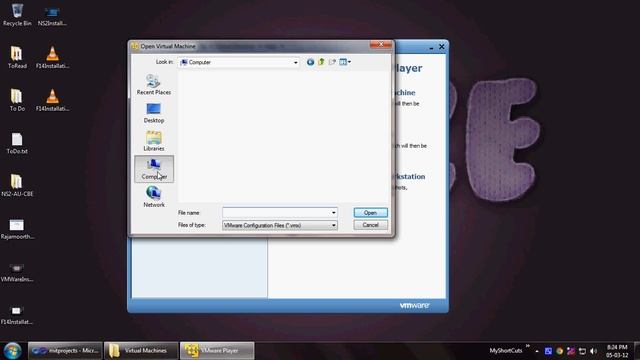Viewport: 640px width, 360px height.
Task: Expand the File name dropdown arrow
Action: (333, 213)
